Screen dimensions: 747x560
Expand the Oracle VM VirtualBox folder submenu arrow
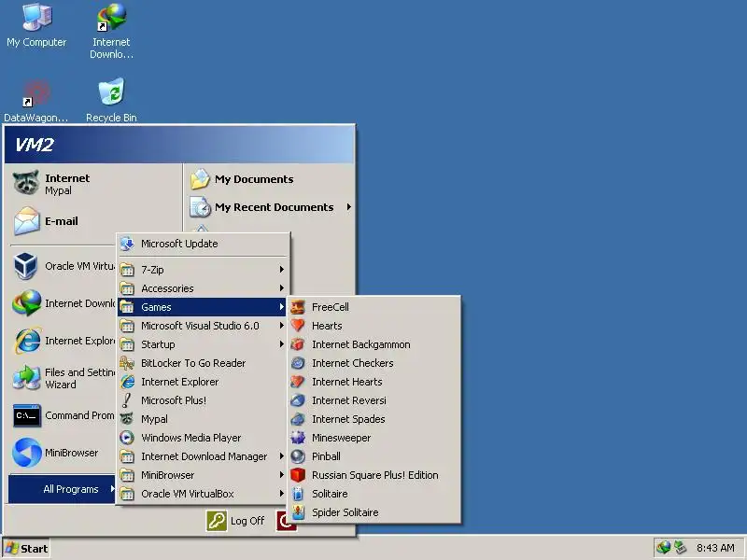click(x=282, y=494)
